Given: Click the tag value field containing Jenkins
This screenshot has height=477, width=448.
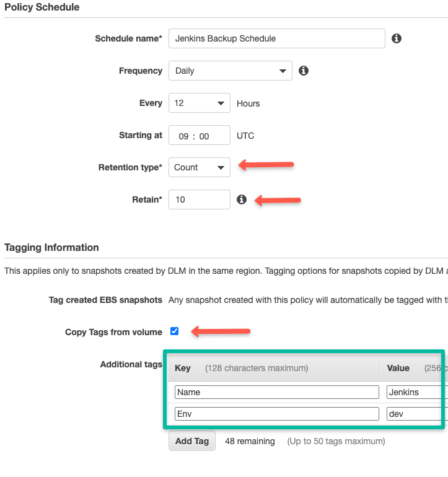Looking at the screenshot, I should click(414, 392).
